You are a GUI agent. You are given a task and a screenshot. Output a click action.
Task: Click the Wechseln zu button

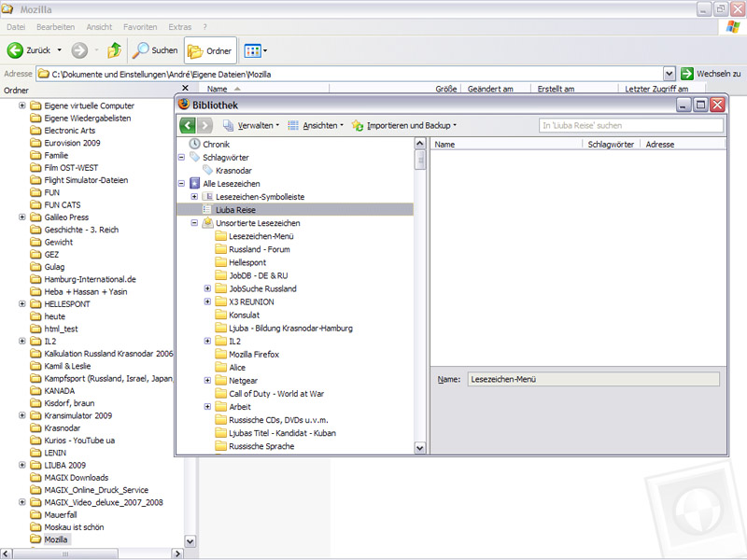tap(710, 73)
